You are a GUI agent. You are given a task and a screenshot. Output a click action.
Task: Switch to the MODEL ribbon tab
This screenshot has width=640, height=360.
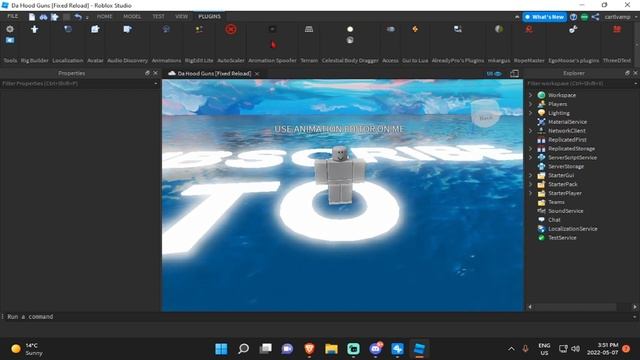[x=132, y=16]
